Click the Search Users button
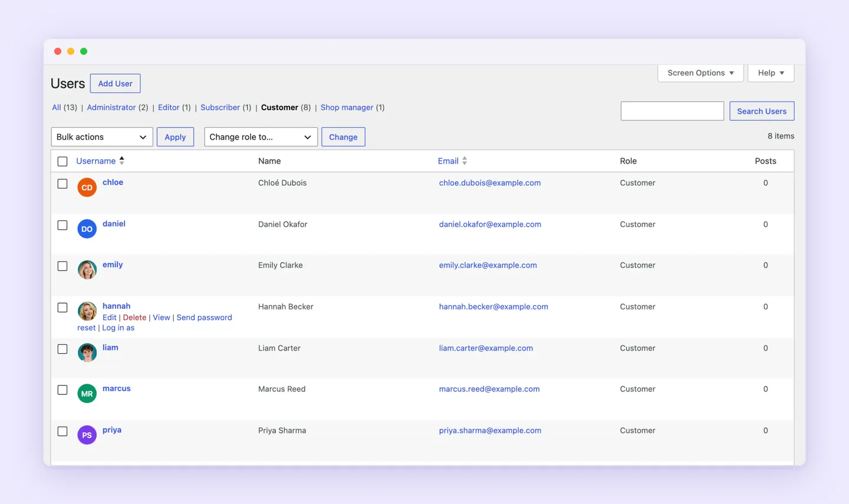 [x=762, y=111]
